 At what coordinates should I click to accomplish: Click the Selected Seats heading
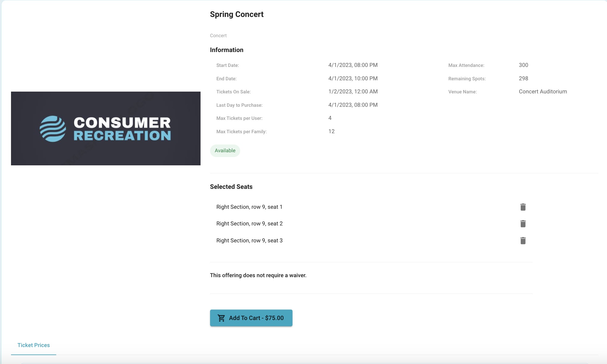(x=231, y=187)
